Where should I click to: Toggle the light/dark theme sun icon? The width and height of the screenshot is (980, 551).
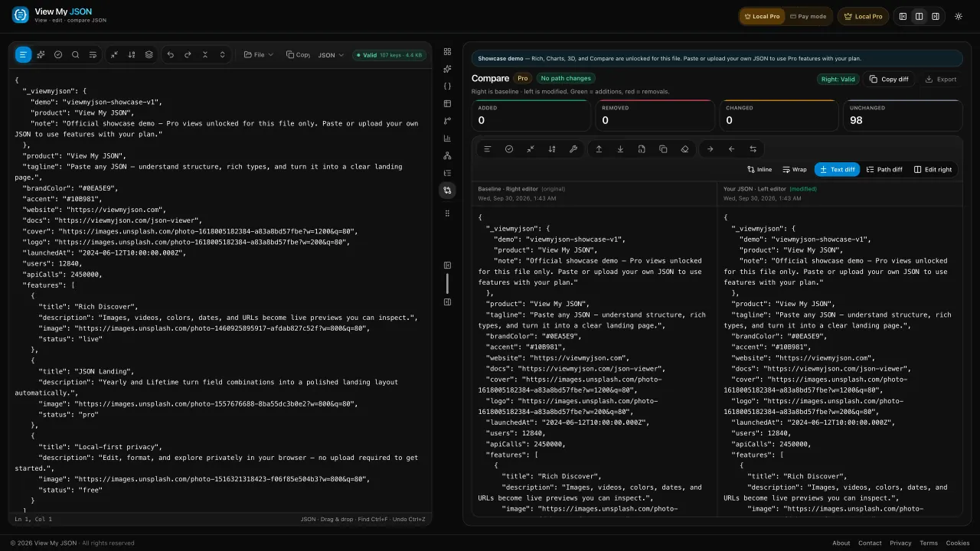point(958,16)
